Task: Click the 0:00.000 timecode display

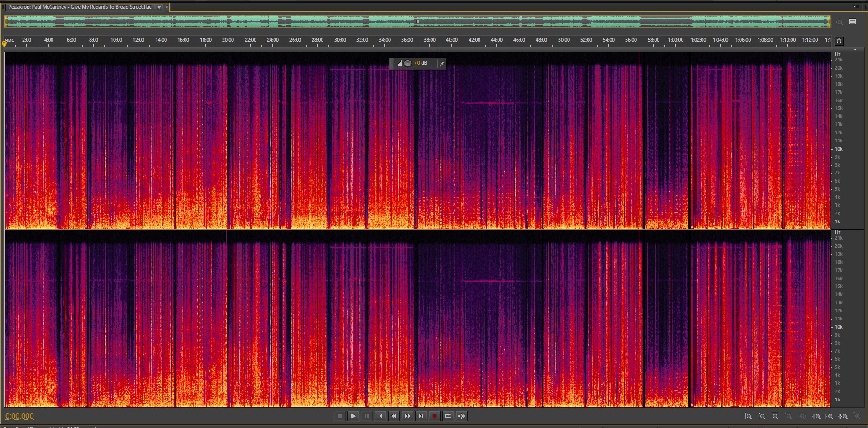Action: click(x=19, y=416)
